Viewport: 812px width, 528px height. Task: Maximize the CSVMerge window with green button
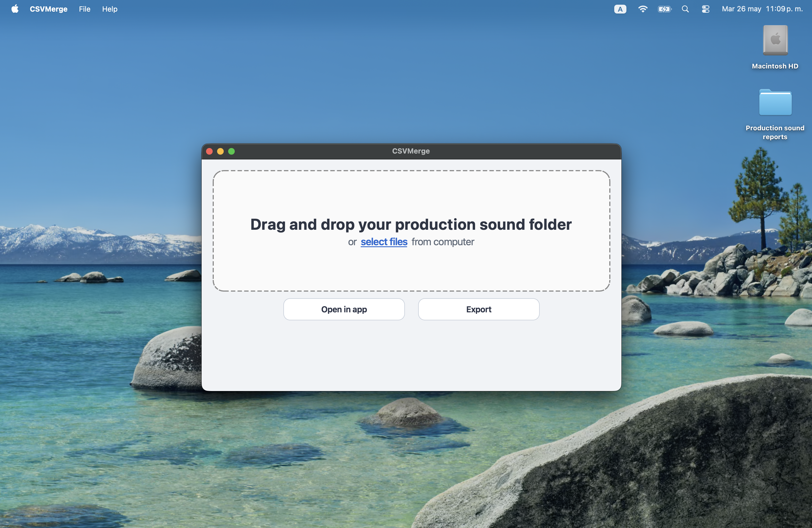click(x=231, y=151)
